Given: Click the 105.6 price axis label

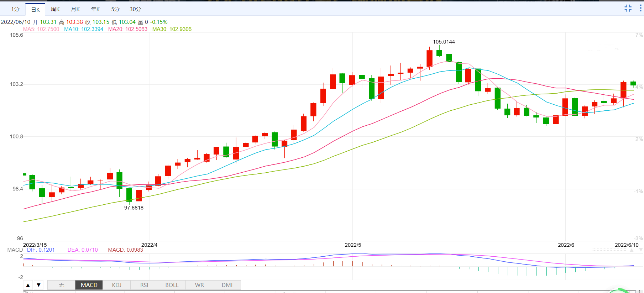Looking at the screenshot, I should [x=16, y=35].
